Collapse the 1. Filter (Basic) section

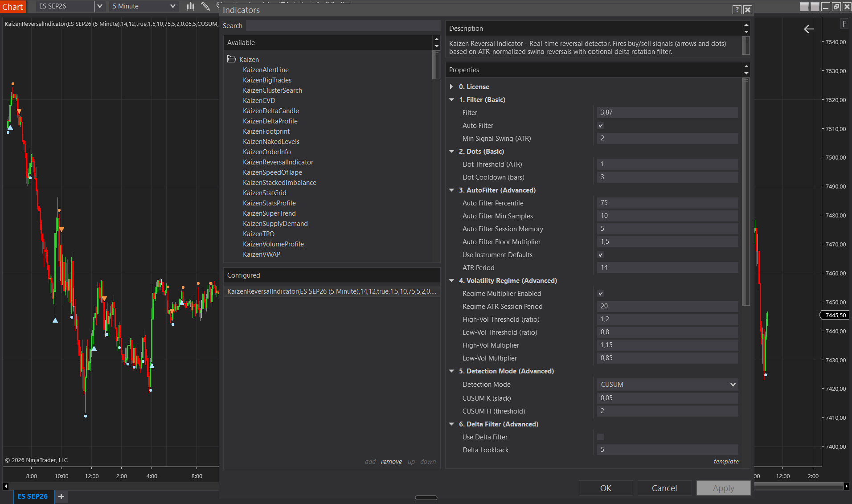(x=451, y=100)
